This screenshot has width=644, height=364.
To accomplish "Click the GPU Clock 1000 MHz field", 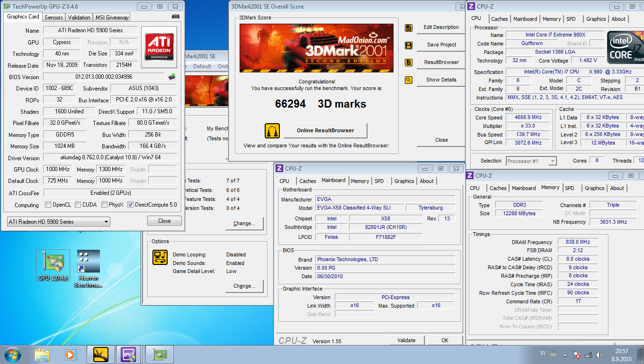I will (58, 169).
